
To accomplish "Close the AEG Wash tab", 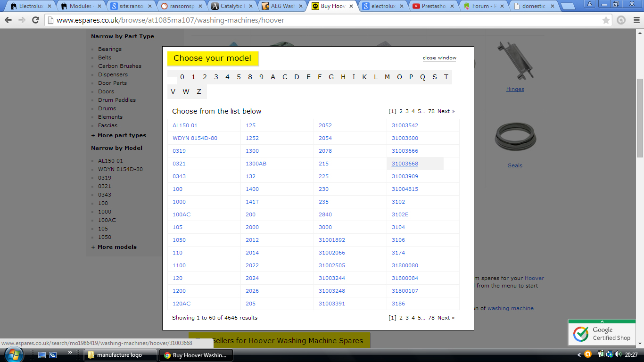I will (300, 7).
